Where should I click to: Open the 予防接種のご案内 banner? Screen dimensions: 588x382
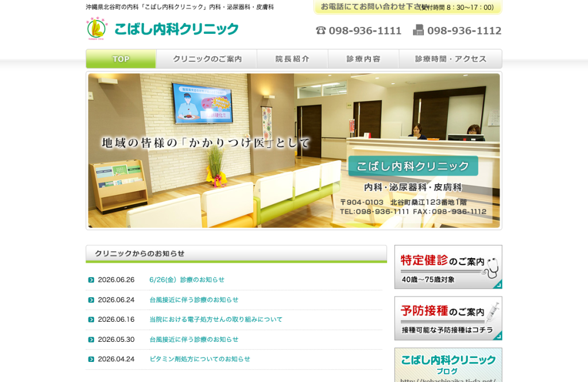[448, 318]
